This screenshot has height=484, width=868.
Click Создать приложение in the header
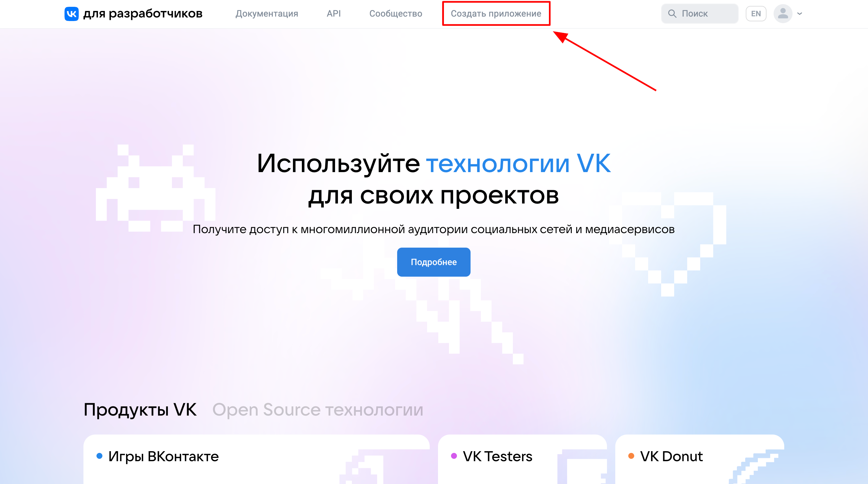[x=496, y=14]
